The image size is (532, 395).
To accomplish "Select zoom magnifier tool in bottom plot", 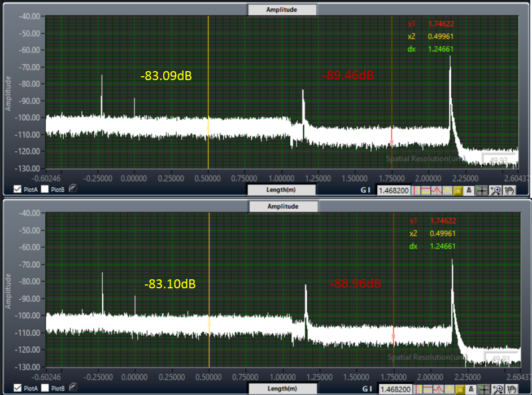I will click(498, 389).
